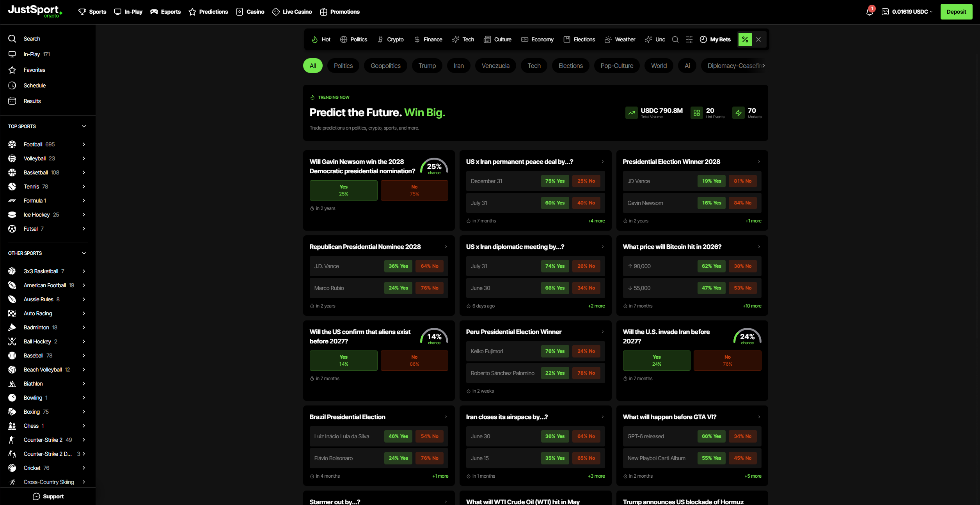Select the Ai topic chip
The image size is (980, 505).
687,66
